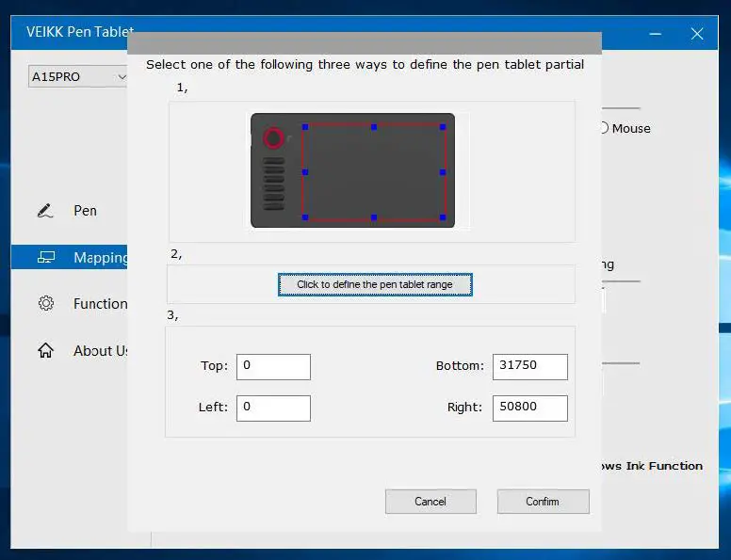Click middle-left blue handle of tablet area
Image resolution: width=731 pixels, height=560 pixels.
click(305, 172)
